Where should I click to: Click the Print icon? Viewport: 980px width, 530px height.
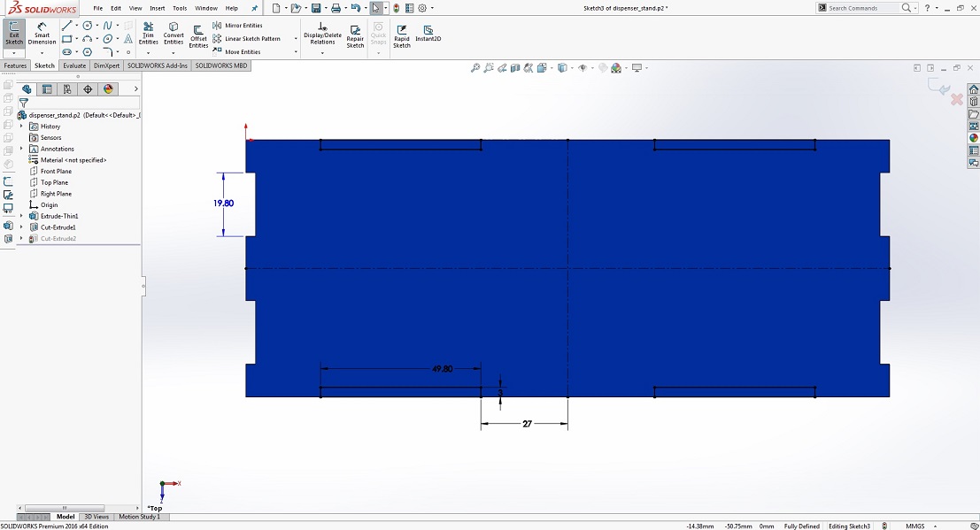pyautogui.click(x=336, y=8)
